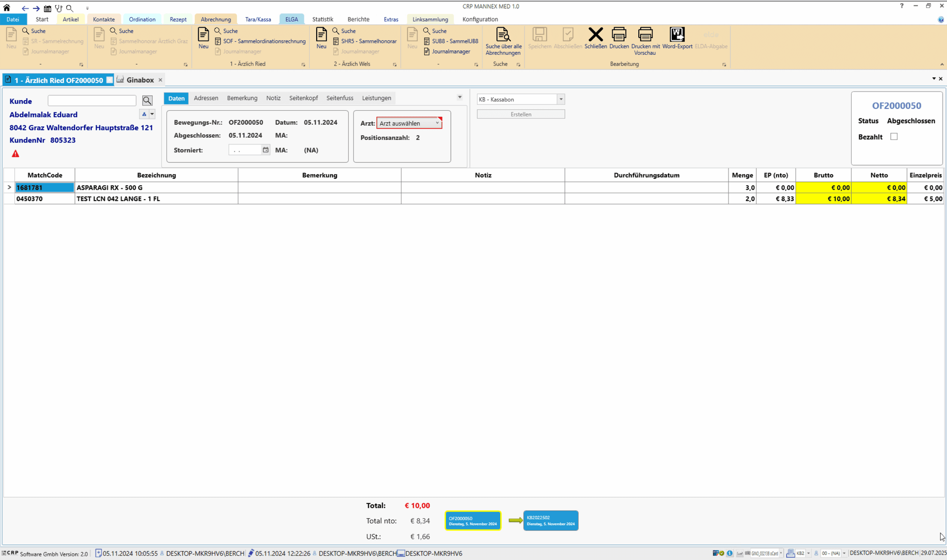This screenshot has height=560, width=947.
Task: Click the OF2000050 document flow box
Action: click(x=473, y=521)
